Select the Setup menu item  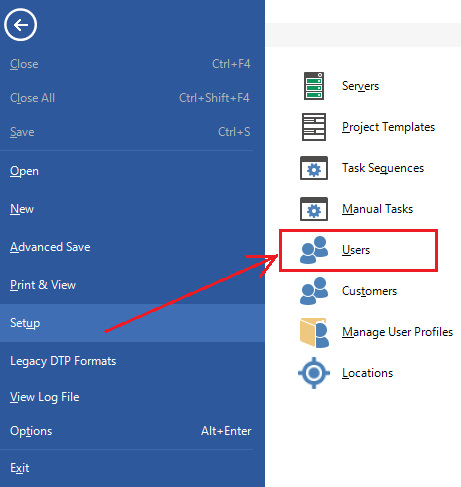pyautogui.click(x=132, y=323)
